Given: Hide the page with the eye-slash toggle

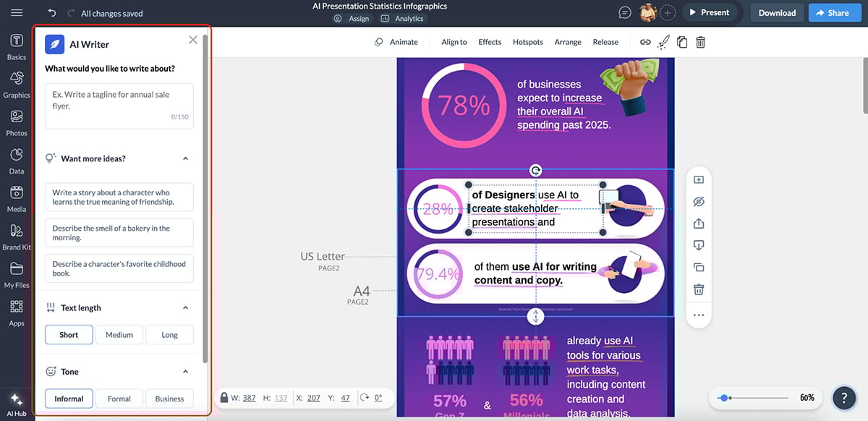Looking at the screenshot, I should click(698, 201).
